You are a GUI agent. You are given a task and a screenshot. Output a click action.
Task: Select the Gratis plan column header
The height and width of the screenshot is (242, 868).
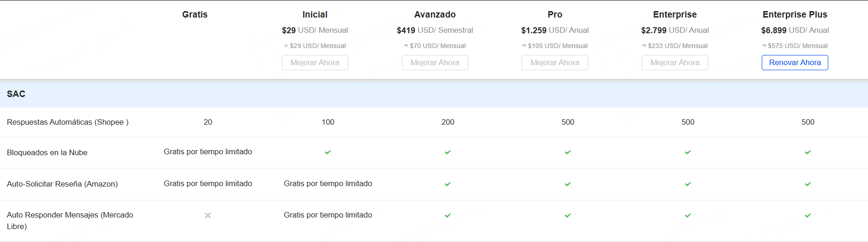click(x=194, y=14)
